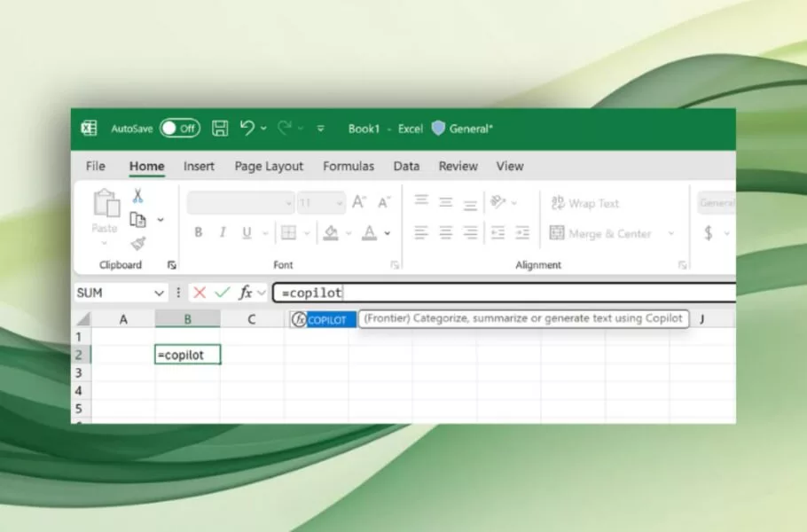
Task: Click the Save disk icon
Action: tap(220, 128)
